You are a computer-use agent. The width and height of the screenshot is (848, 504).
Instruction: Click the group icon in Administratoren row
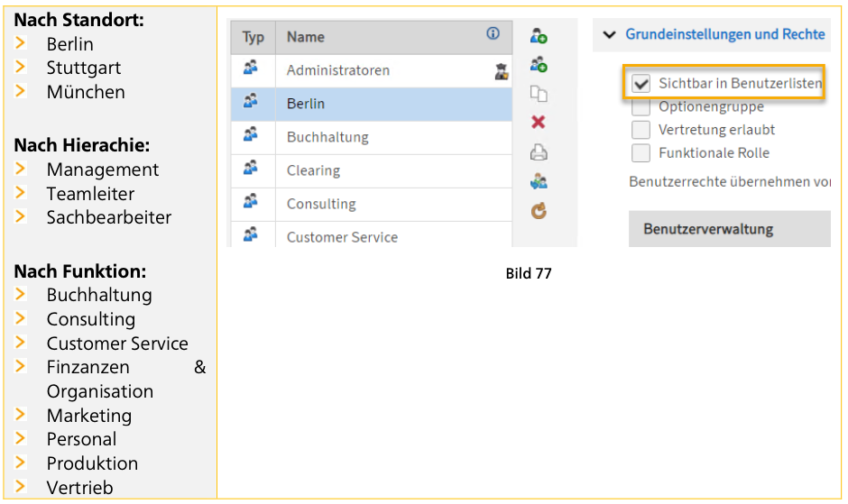pos(250,68)
